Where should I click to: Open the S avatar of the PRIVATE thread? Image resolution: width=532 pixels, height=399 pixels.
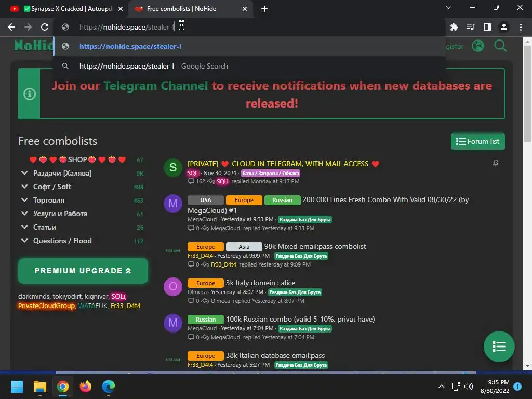(173, 167)
